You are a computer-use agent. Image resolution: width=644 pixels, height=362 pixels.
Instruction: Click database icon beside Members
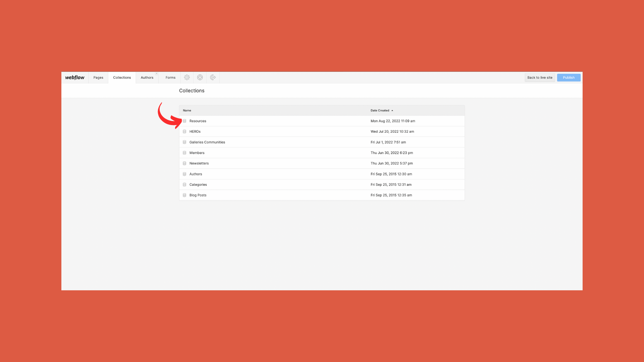(x=184, y=153)
